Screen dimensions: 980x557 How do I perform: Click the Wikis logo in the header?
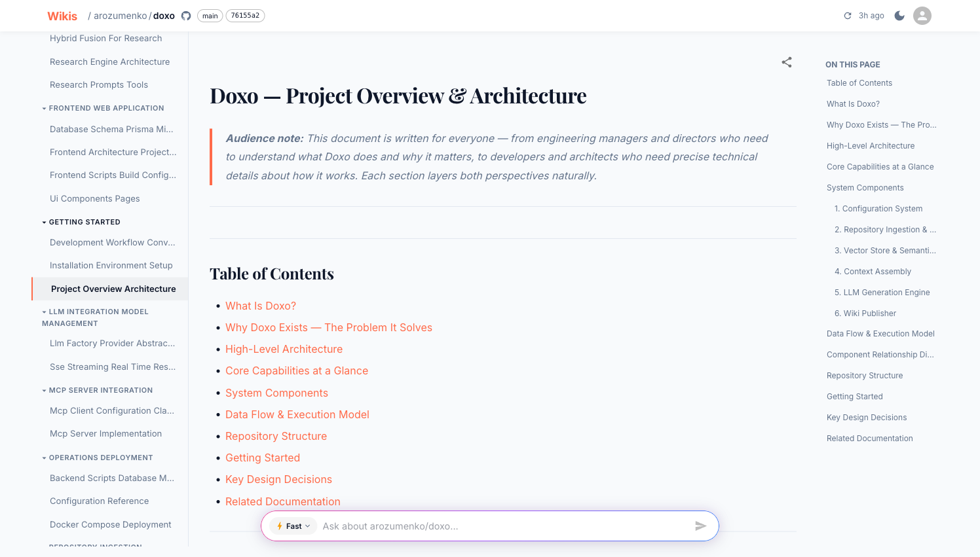pyautogui.click(x=62, y=16)
